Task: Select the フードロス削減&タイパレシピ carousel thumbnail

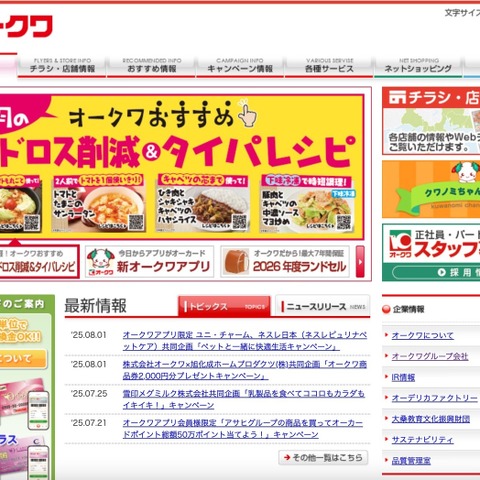Action: (x=39, y=262)
